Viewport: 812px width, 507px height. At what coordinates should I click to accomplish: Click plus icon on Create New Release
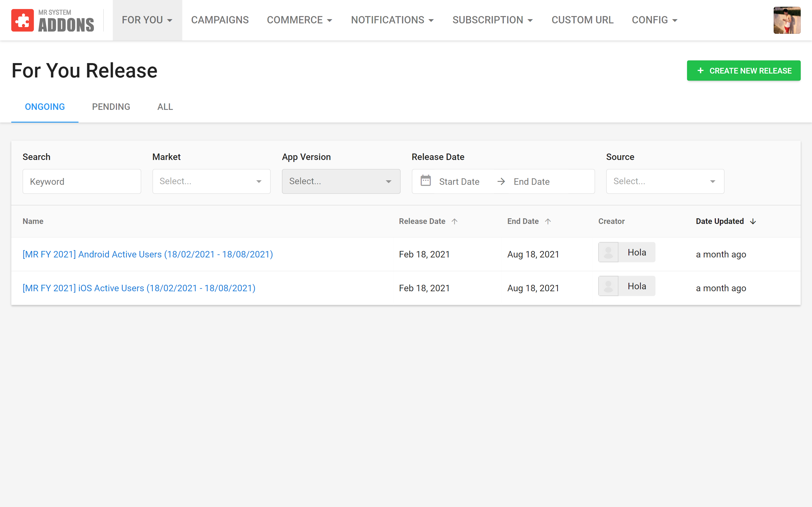click(700, 70)
